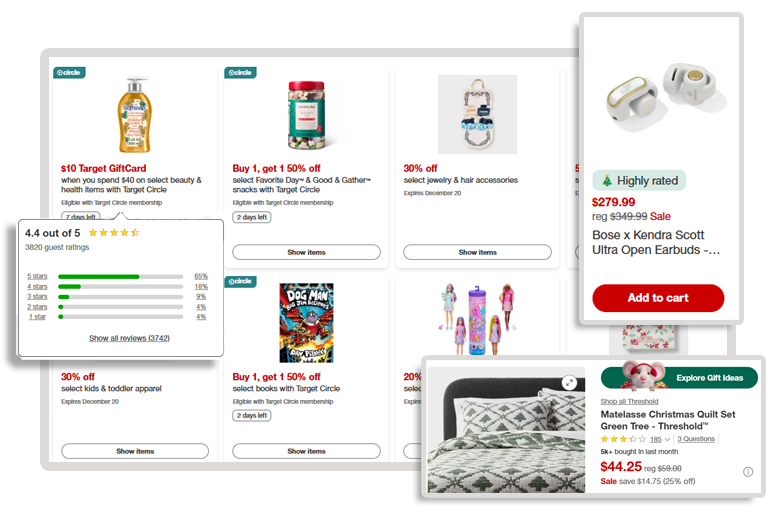
Task: Click the Circle badge on Softsoap offer
Action: (x=69, y=73)
